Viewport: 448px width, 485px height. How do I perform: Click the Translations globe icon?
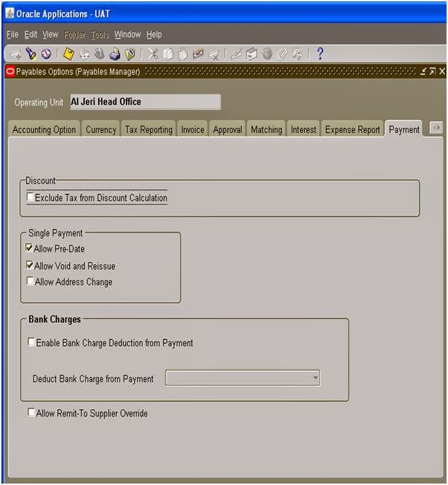pyautogui.click(x=267, y=54)
